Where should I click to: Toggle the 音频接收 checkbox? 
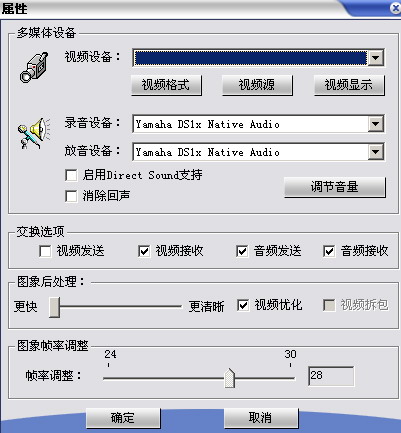[329, 251]
